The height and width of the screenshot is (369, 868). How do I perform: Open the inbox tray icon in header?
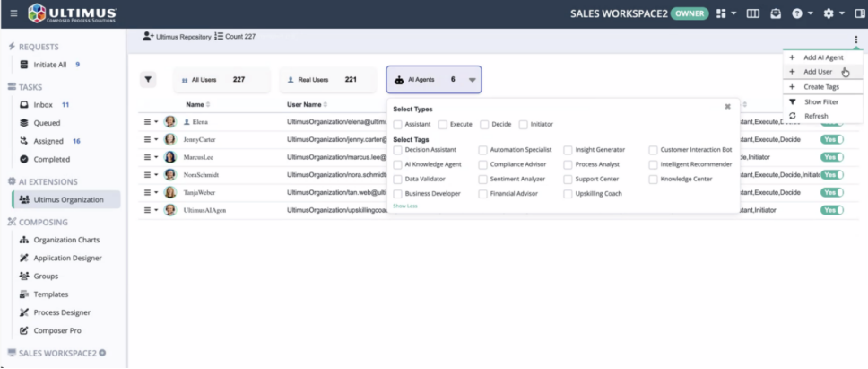(777, 13)
